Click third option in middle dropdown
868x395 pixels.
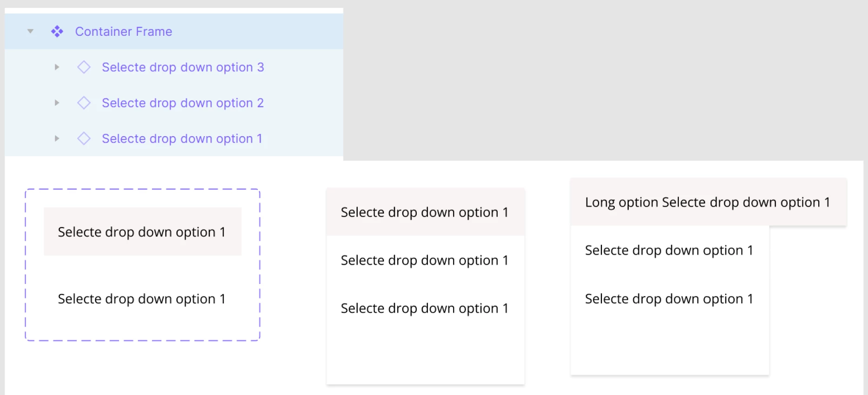[x=425, y=308]
